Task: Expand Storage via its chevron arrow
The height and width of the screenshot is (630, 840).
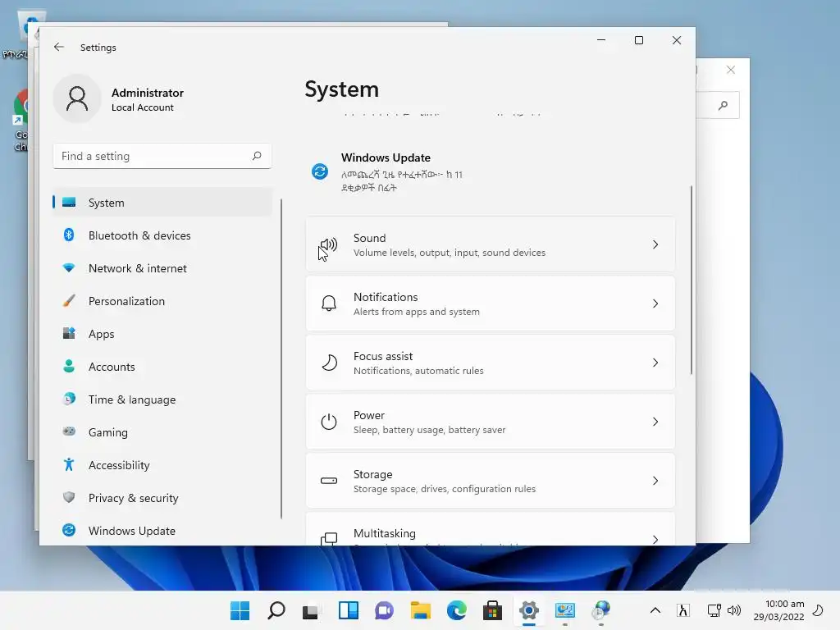Action: click(x=655, y=481)
